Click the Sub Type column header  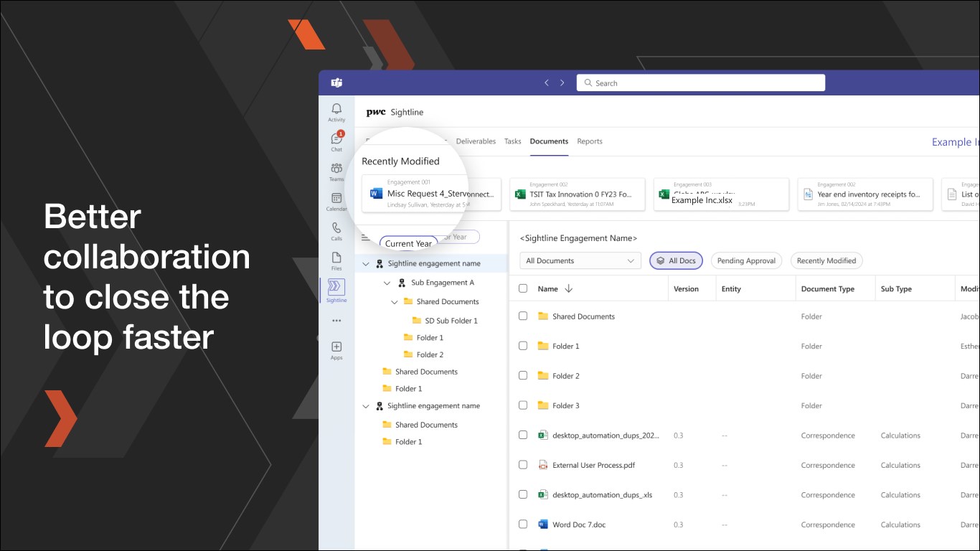(896, 289)
